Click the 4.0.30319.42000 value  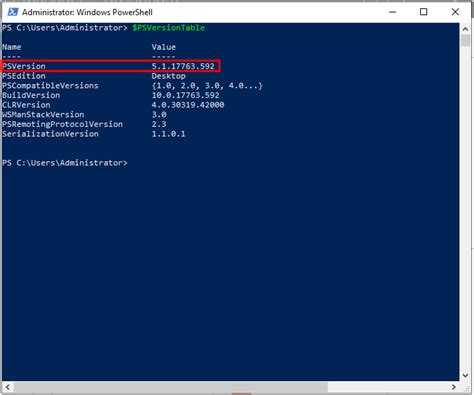pos(188,105)
